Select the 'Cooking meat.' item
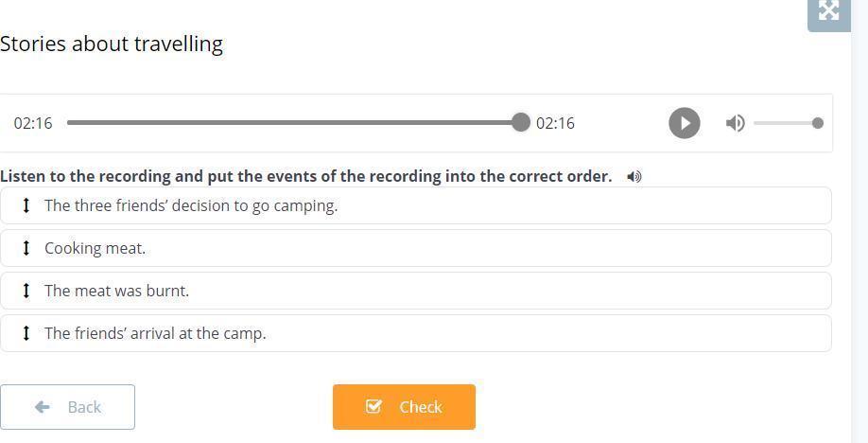 pyautogui.click(x=95, y=248)
